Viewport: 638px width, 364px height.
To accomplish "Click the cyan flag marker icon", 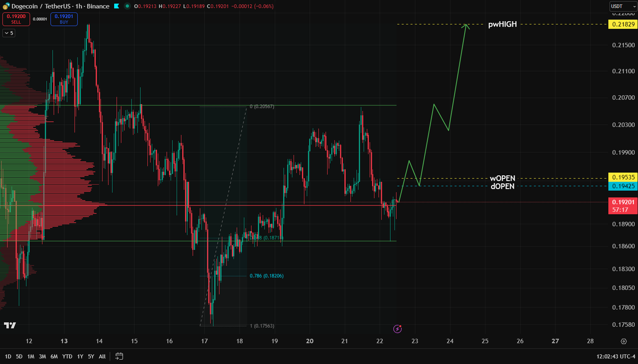I will (116, 6).
